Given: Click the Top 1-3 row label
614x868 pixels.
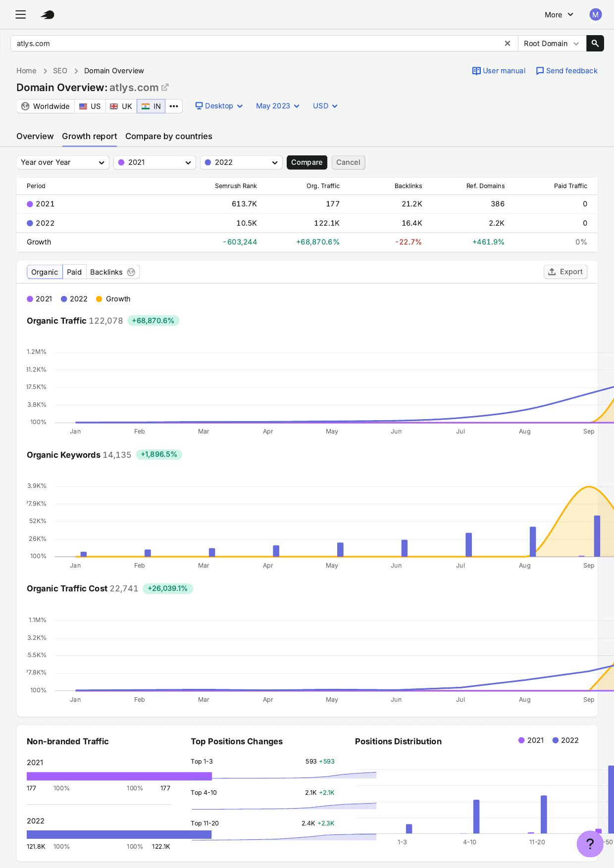Looking at the screenshot, I should 202,762.
